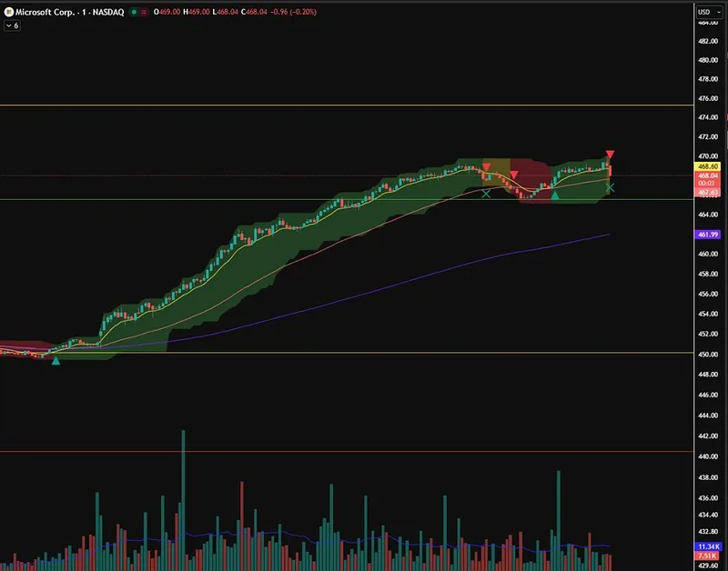Click the blue 11.34K volume average label
The height and width of the screenshot is (571, 728).
(x=708, y=546)
